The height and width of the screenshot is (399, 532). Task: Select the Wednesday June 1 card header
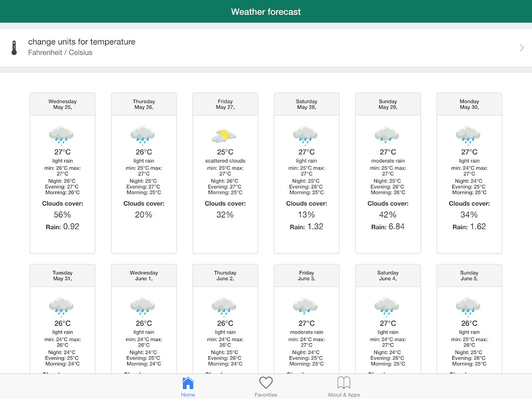click(x=144, y=275)
